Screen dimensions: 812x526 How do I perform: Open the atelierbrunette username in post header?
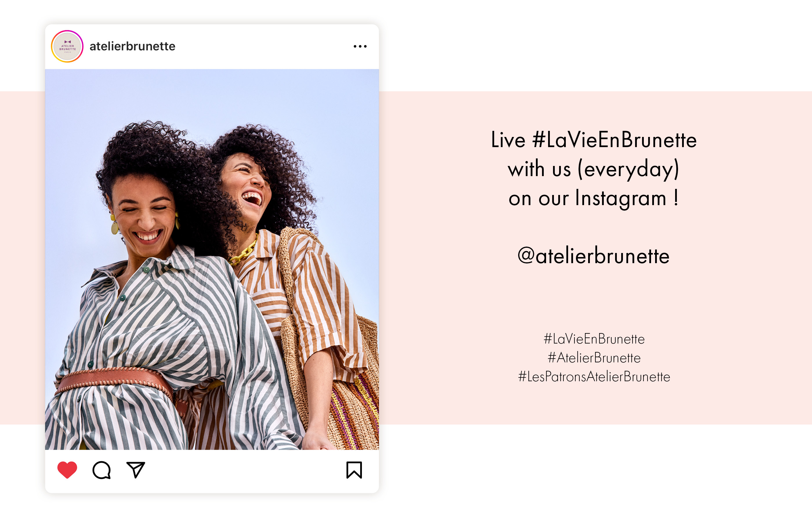(x=132, y=46)
